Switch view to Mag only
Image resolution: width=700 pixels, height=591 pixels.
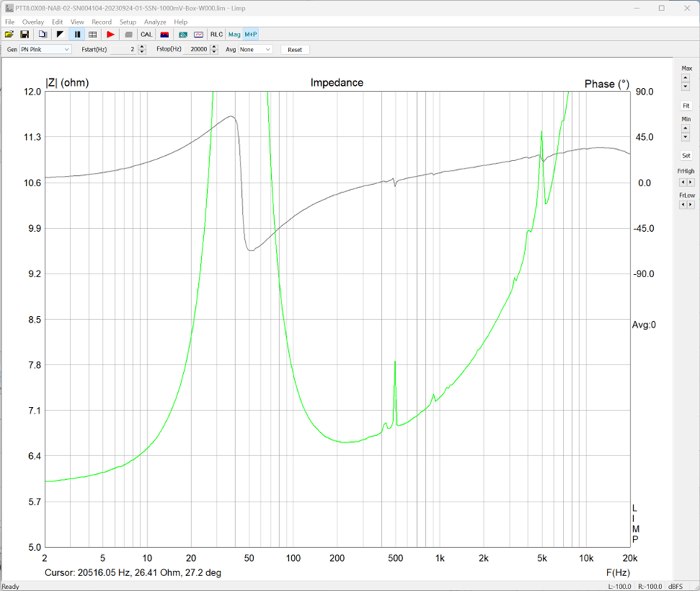(235, 34)
